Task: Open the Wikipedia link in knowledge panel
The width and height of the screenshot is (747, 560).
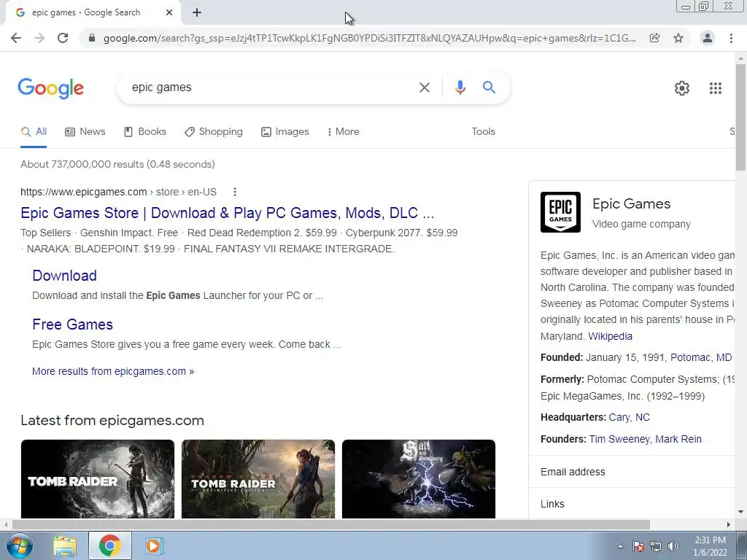Action: tap(611, 336)
